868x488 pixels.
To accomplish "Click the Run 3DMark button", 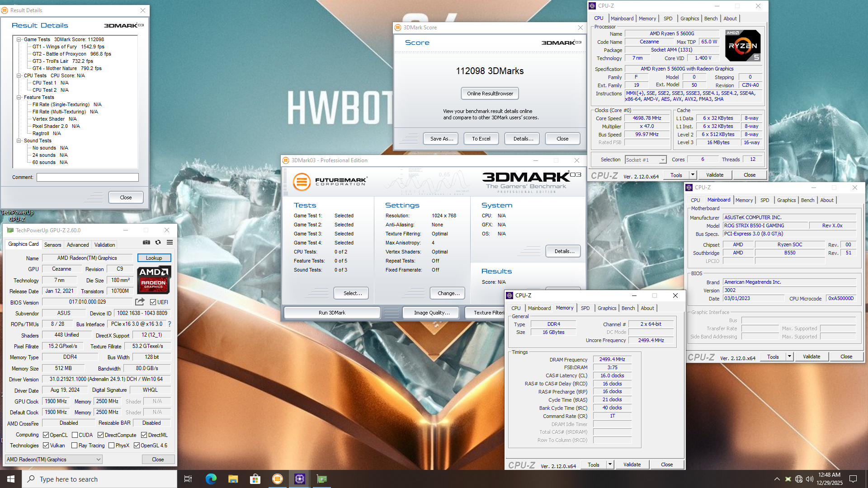I will 332,313.
